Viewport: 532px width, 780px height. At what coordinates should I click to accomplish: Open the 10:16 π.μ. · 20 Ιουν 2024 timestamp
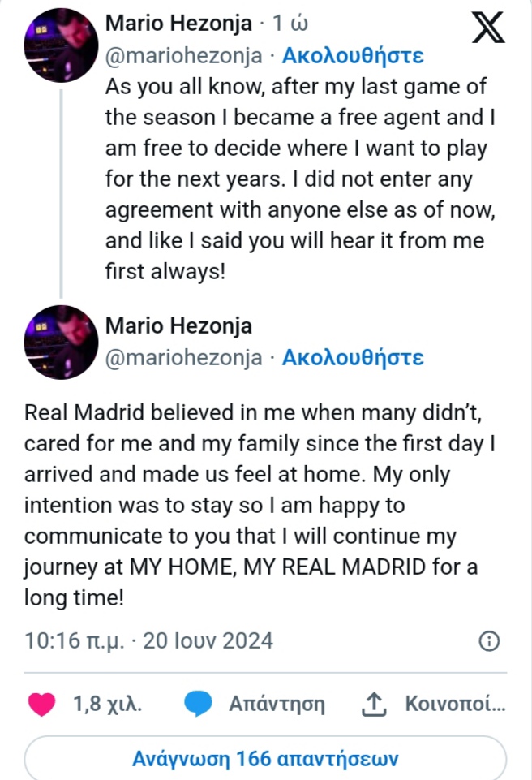148,640
